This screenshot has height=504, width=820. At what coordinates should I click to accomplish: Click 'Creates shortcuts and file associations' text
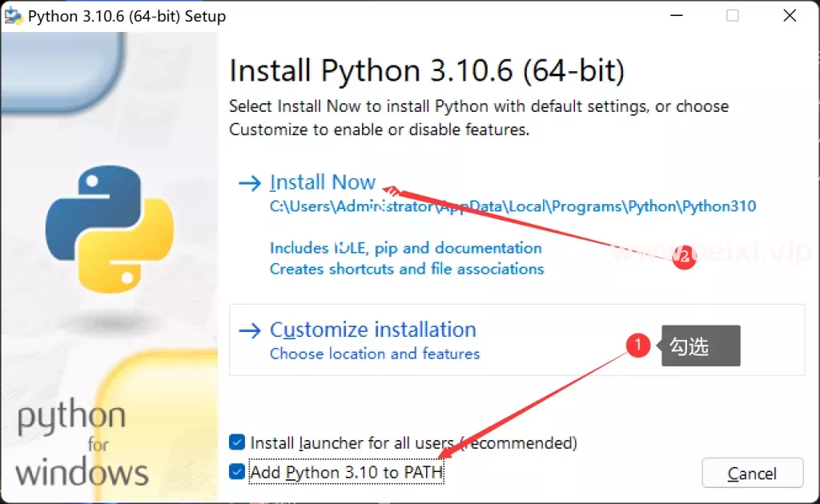point(407,269)
